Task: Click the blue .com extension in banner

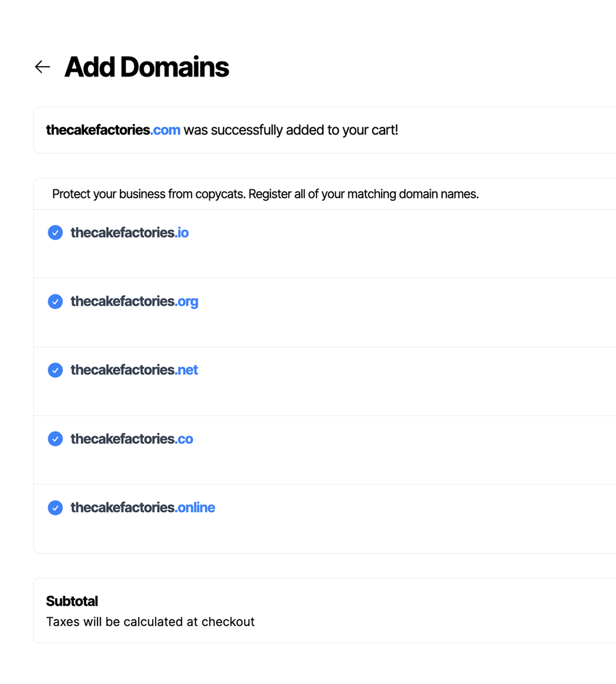Action: tap(166, 130)
